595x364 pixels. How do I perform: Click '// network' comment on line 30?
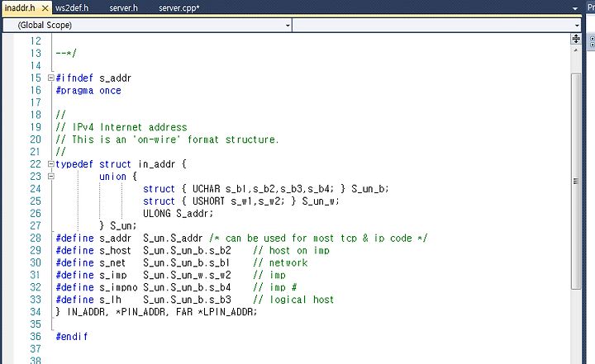(x=280, y=262)
